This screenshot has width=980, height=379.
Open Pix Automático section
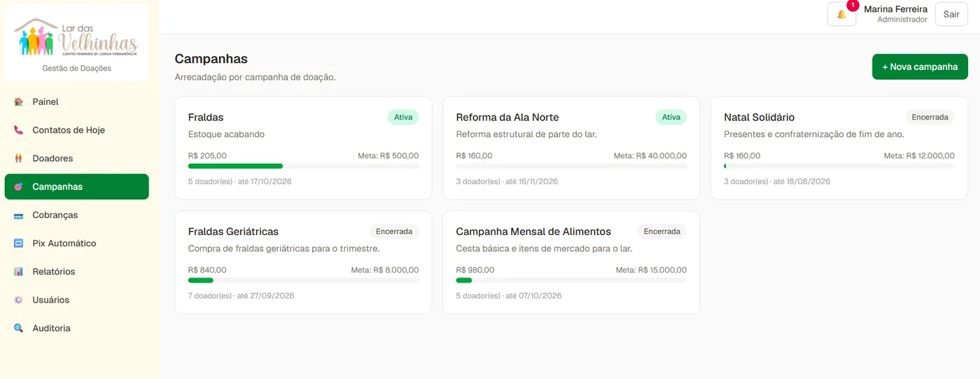coord(76,243)
